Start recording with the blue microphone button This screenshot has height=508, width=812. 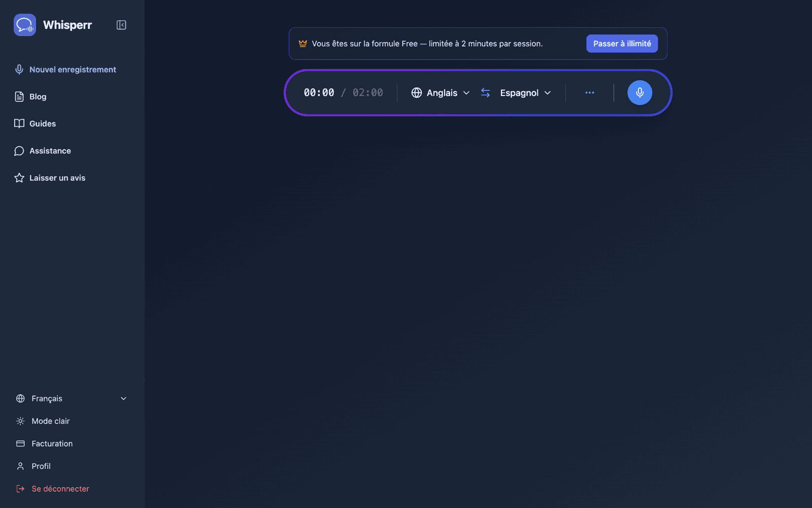[x=639, y=92]
